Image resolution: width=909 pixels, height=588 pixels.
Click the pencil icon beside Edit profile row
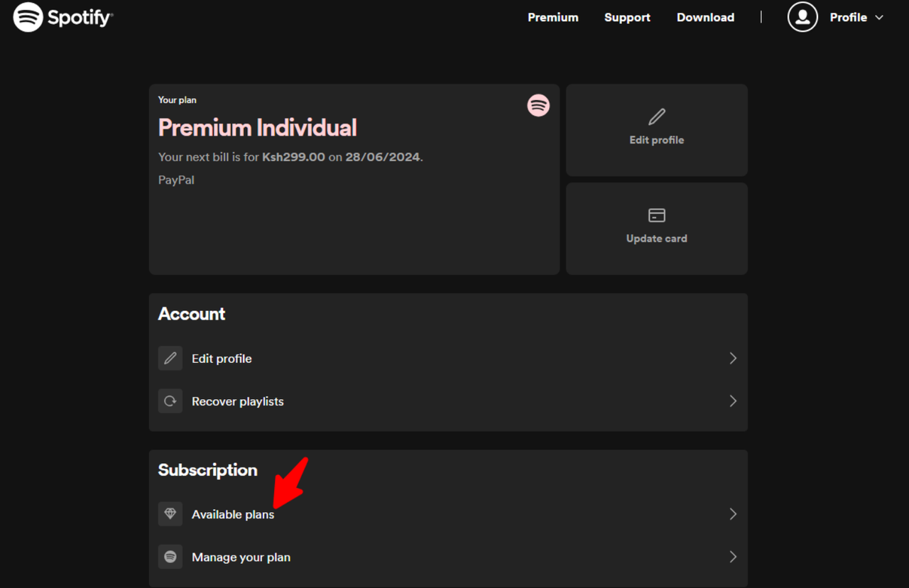click(170, 358)
